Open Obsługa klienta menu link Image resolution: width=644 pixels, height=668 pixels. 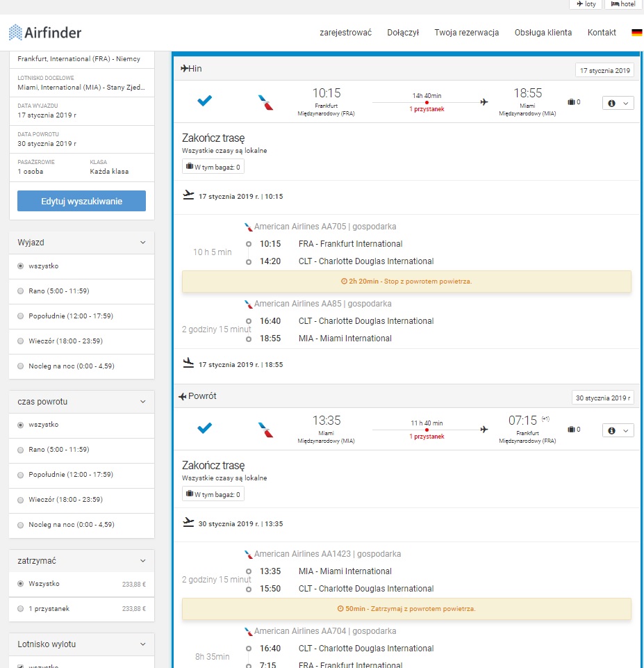[x=543, y=33]
